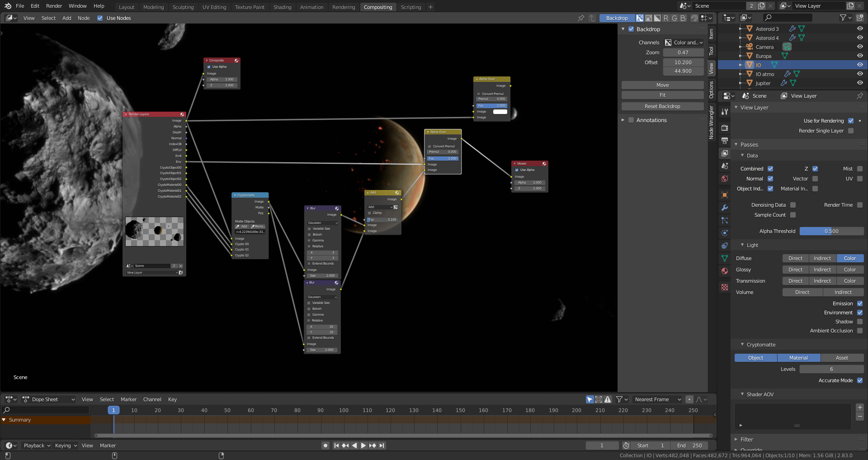The height and width of the screenshot is (460, 868).
Task: Open the Node menu in compositor
Action: coord(84,18)
